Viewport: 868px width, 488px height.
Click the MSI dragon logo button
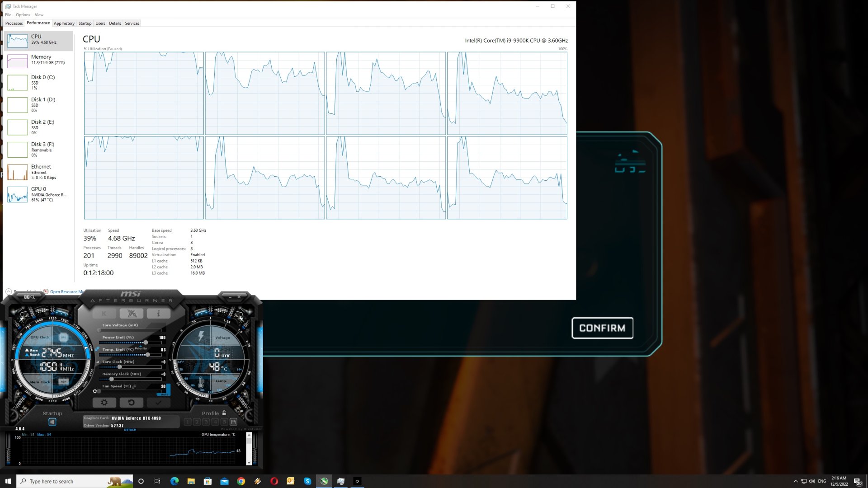(132, 314)
